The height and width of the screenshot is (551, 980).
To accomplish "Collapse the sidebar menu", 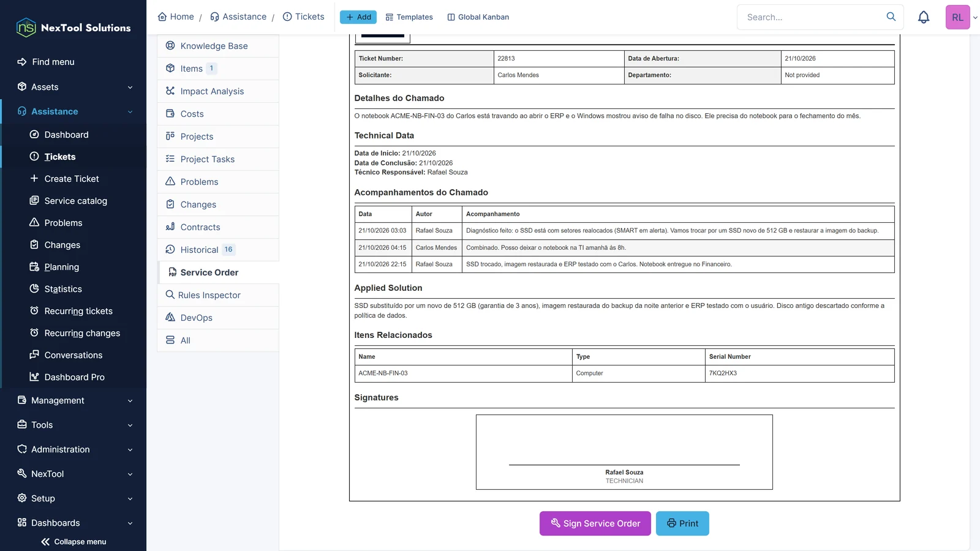I will (x=73, y=542).
